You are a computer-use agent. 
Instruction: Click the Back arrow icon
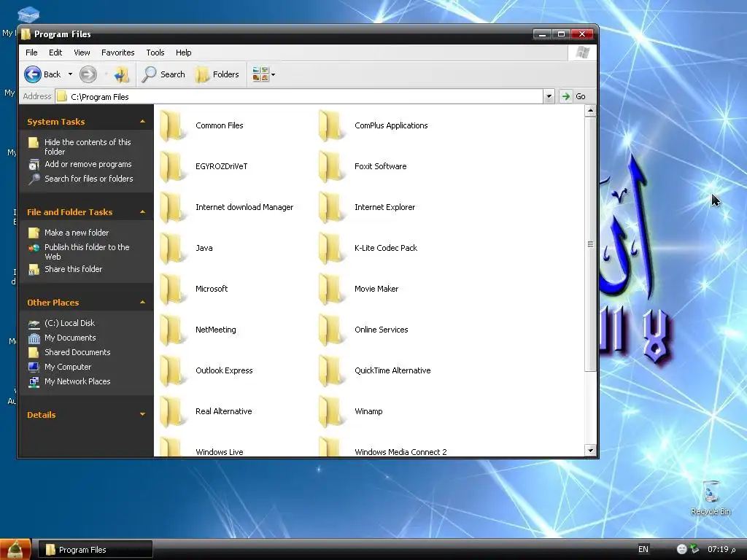(x=33, y=74)
